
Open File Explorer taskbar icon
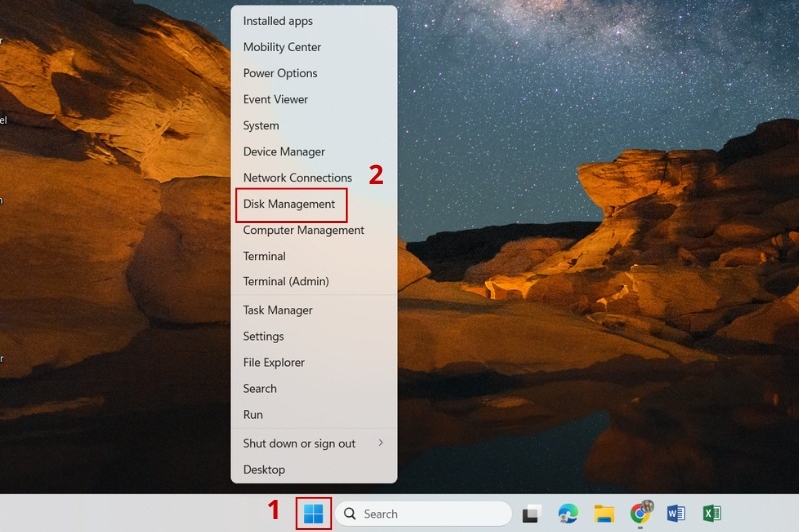pyautogui.click(x=604, y=514)
